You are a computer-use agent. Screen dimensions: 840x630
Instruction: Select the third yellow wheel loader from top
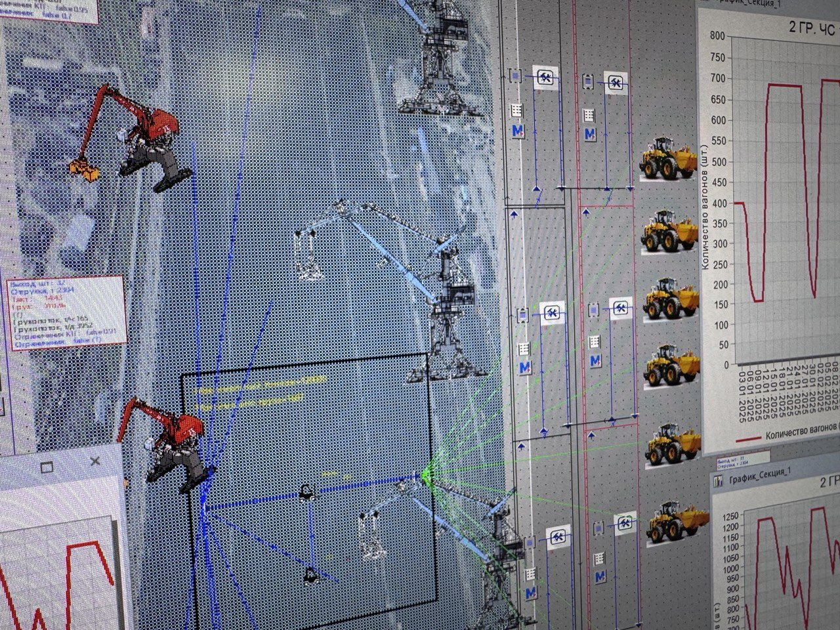[671, 299]
